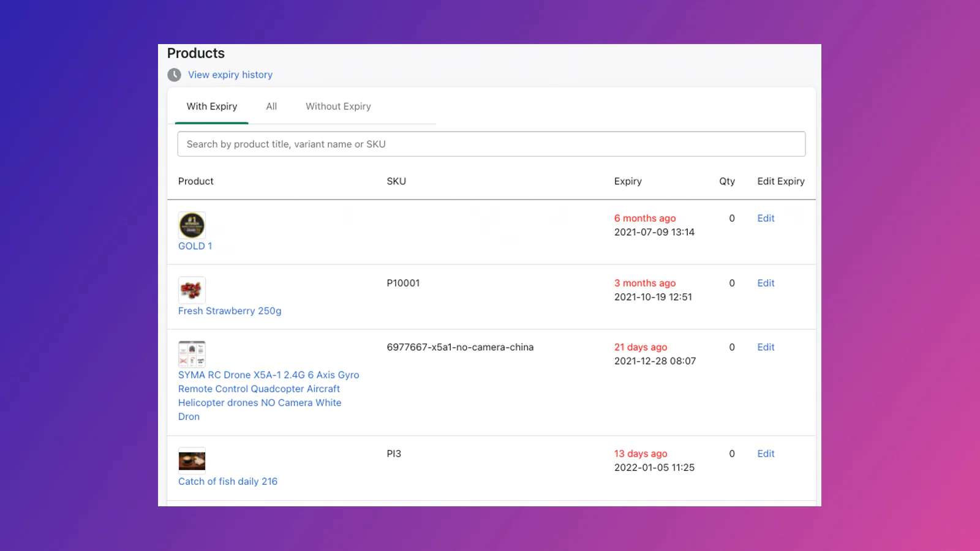The image size is (980, 551).
Task: Select the All tab
Action: tap(271, 107)
